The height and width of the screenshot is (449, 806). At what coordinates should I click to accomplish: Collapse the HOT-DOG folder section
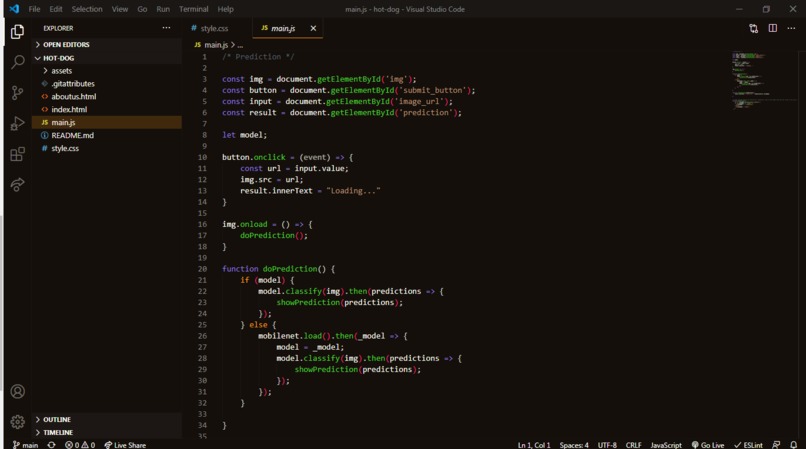point(106,58)
